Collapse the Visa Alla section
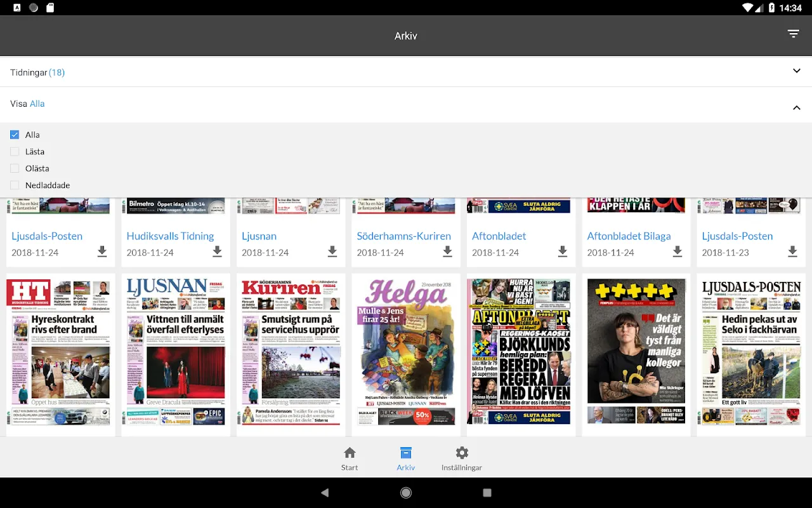This screenshot has height=508, width=812. [x=406, y=104]
